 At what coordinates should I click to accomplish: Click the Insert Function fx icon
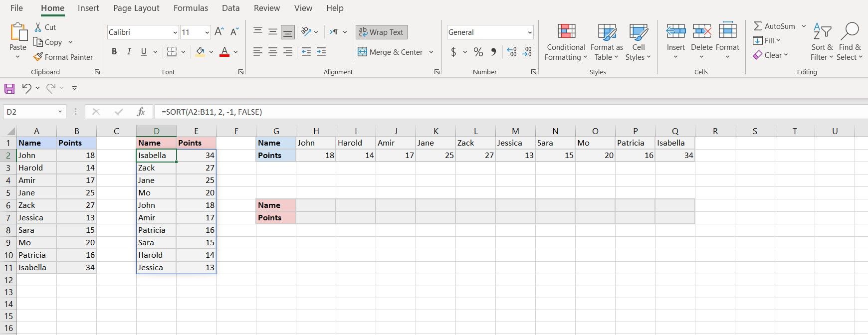(x=141, y=112)
